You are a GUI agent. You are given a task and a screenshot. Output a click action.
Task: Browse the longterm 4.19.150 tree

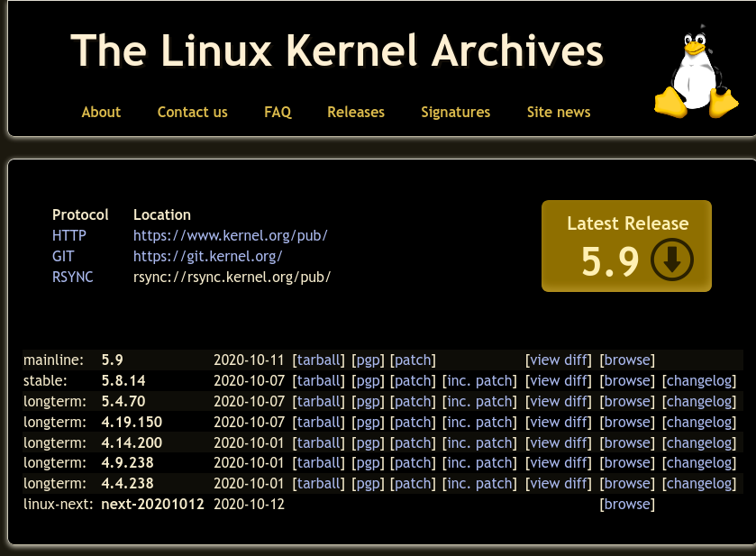(627, 422)
